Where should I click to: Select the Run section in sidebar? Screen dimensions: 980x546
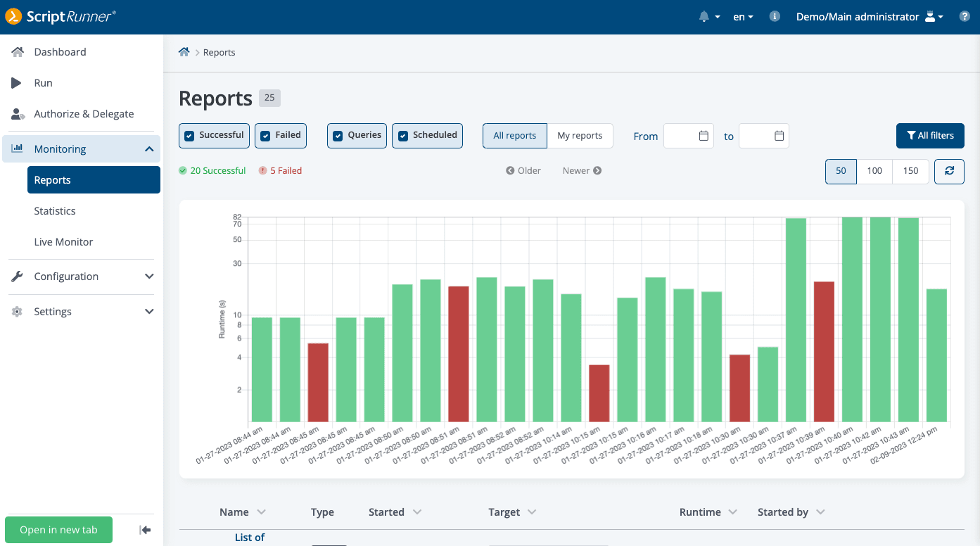[x=43, y=82]
